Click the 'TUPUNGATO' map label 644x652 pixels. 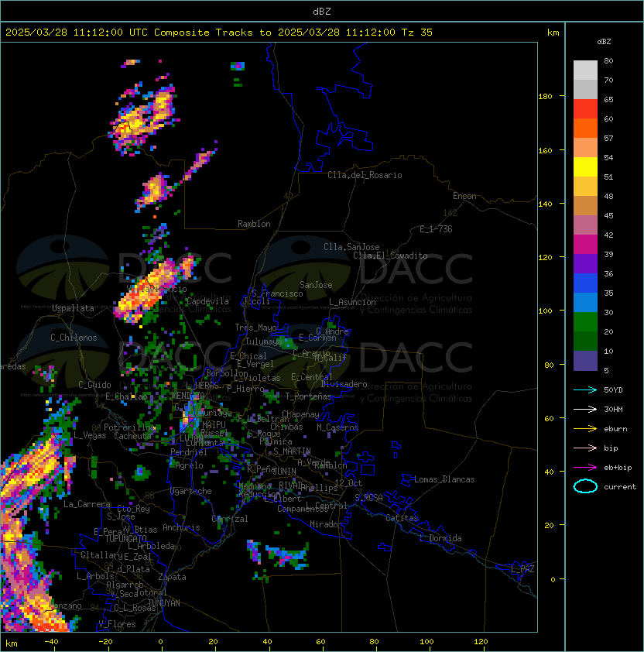tap(125, 538)
